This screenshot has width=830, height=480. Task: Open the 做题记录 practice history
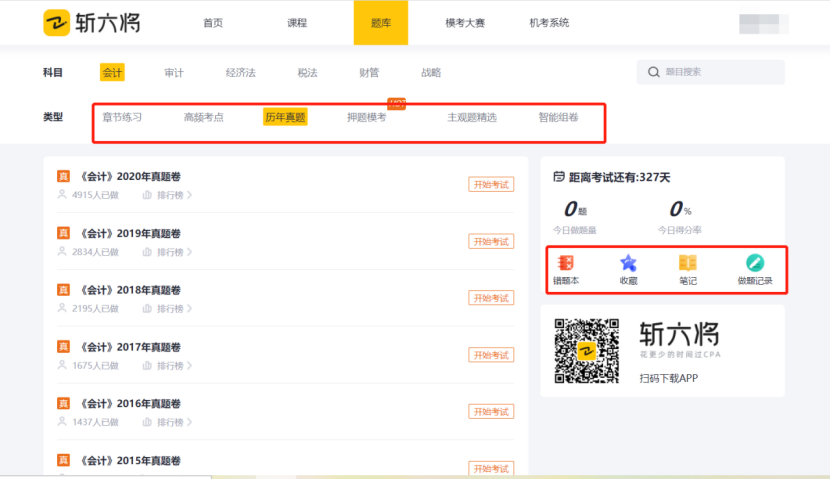[755, 270]
